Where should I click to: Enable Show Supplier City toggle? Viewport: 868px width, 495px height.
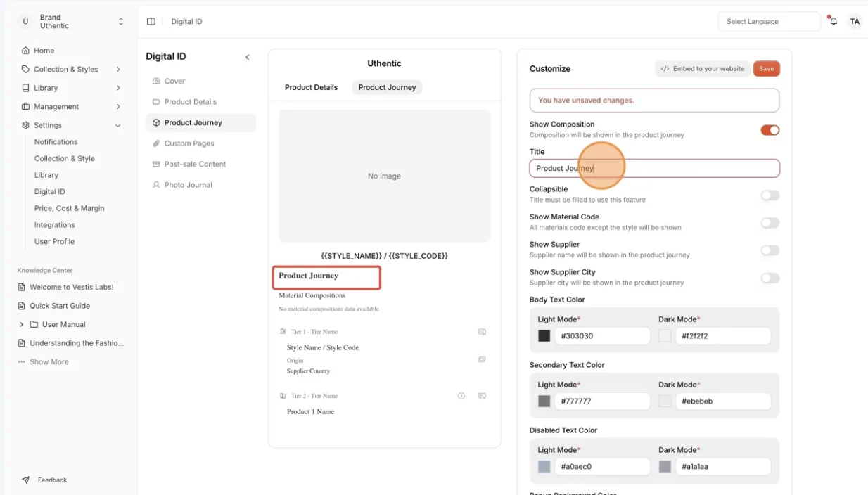coord(770,278)
